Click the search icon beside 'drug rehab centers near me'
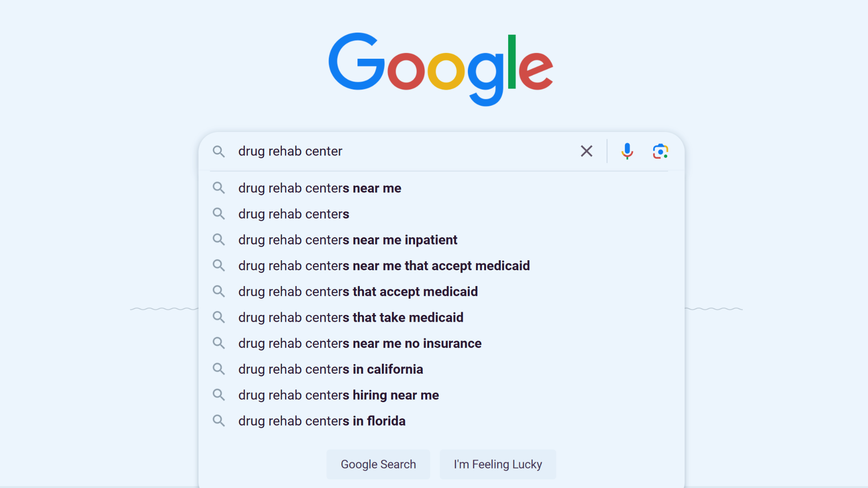868x488 pixels. [219, 188]
